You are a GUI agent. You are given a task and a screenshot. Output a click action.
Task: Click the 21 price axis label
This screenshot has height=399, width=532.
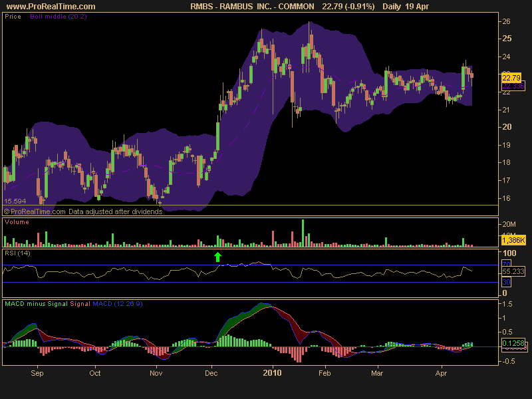pyautogui.click(x=506, y=110)
